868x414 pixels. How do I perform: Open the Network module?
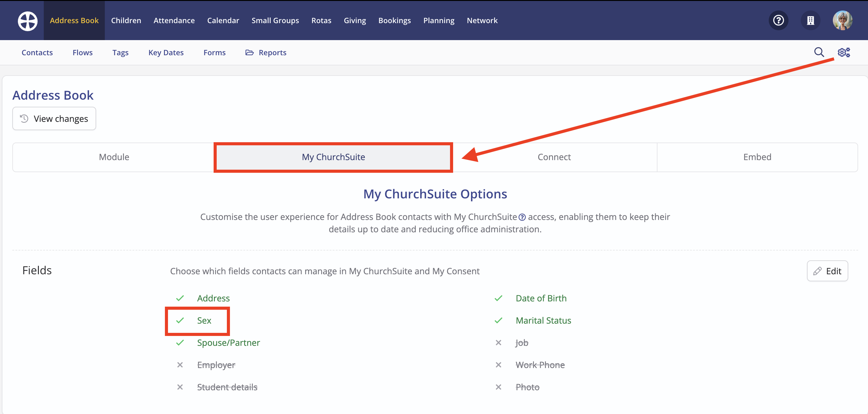pos(482,21)
